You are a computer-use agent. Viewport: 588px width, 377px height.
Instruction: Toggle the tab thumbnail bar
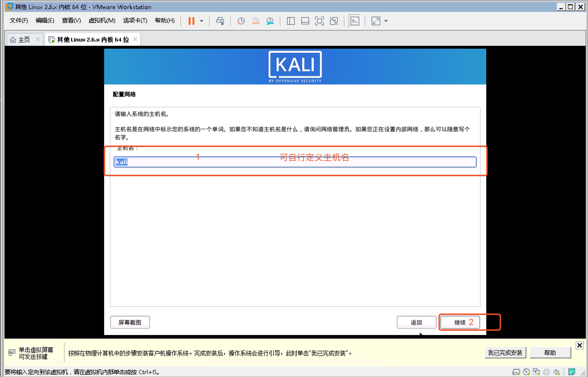pos(305,21)
